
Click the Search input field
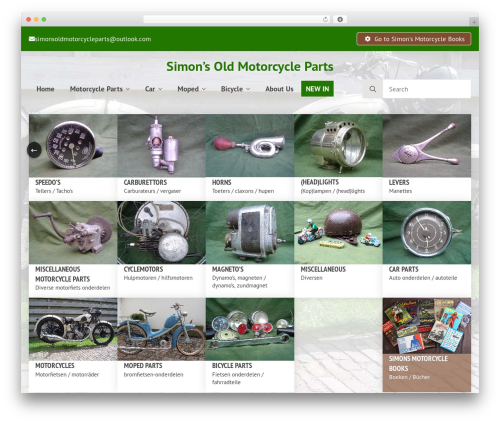(427, 89)
